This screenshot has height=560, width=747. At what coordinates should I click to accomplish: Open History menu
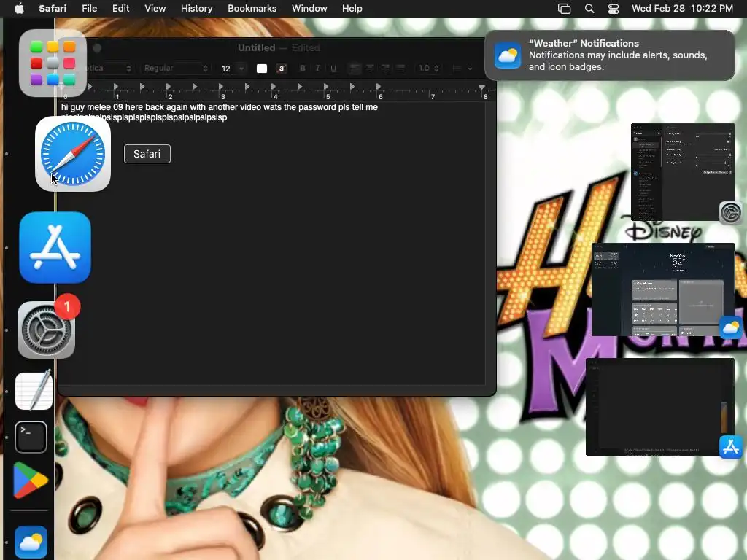(196, 9)
